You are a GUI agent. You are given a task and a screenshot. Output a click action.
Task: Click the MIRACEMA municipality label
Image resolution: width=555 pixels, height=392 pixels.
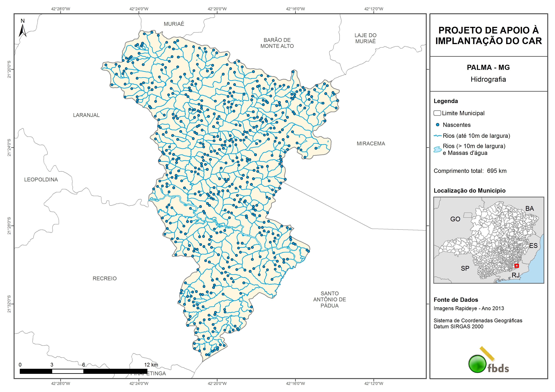point(371,144)
